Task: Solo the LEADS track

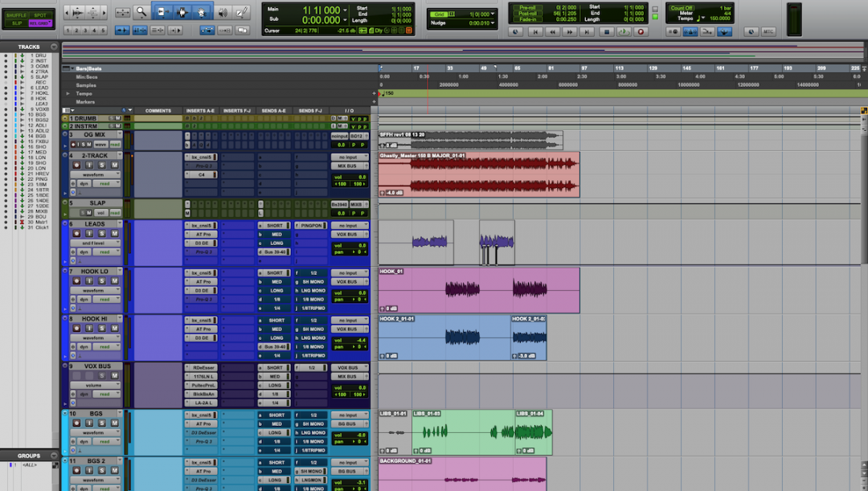Action: coord(102,234)
